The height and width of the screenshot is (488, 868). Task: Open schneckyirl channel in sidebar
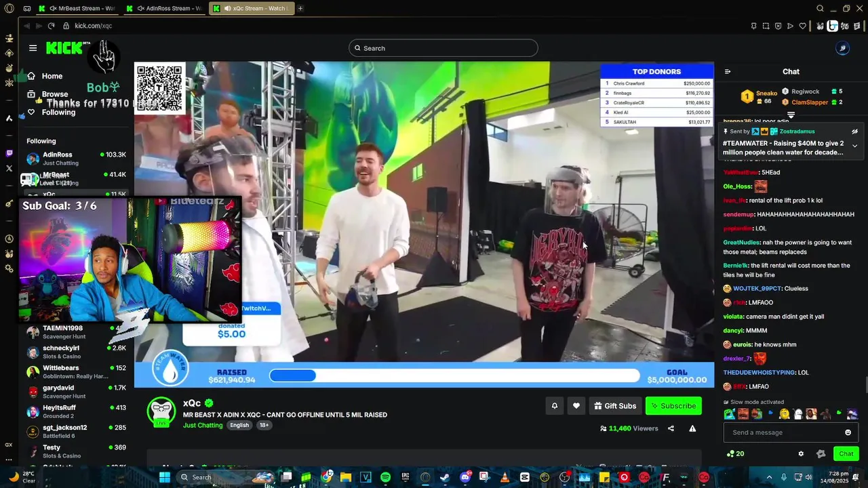(76, 352)
